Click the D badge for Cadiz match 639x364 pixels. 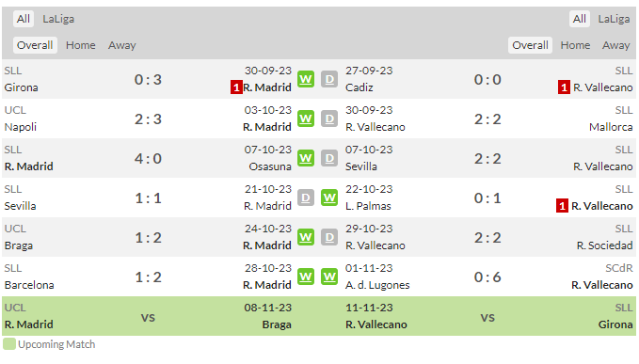[x=329, y=79]
